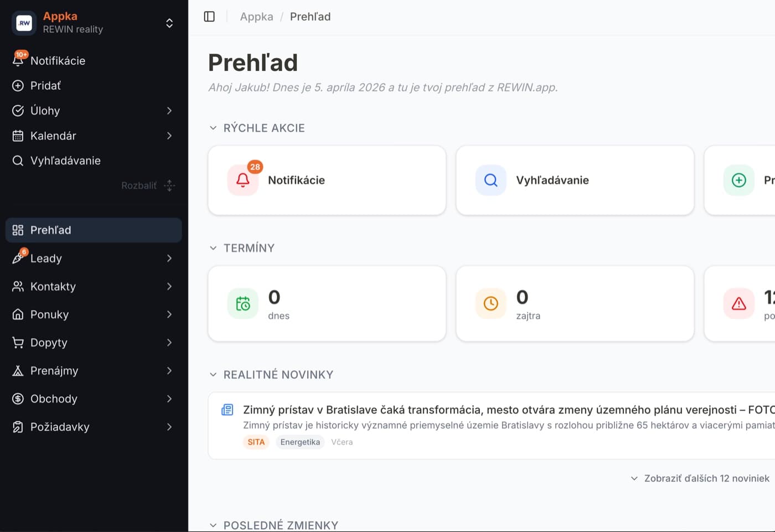Click the Dopyty shopping cart icon
This screenshot has width=775, height=532.
[18, 343]
